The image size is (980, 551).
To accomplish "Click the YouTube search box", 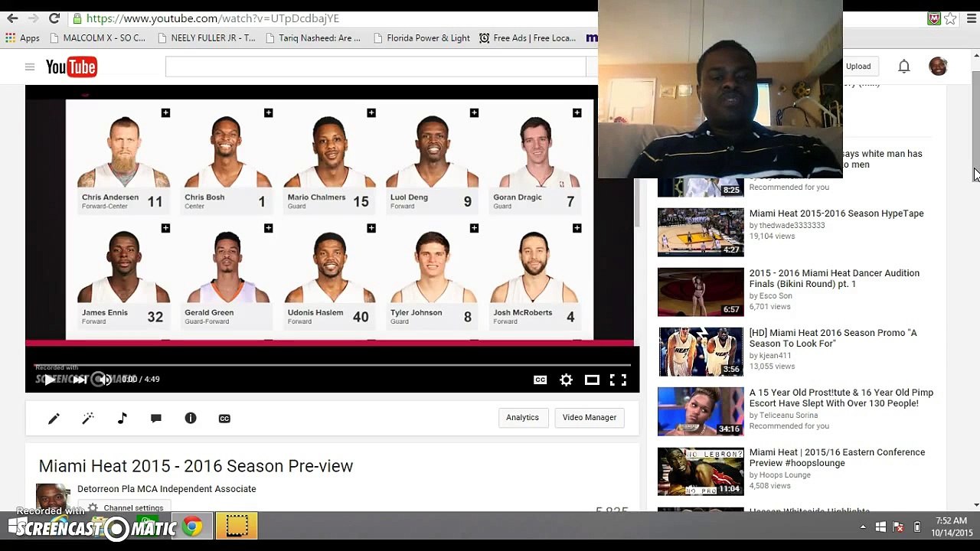I will click(375, 67).
